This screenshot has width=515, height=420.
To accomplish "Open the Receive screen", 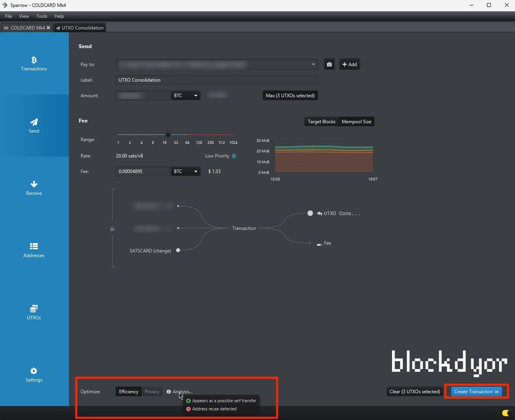I will click(33, 188).
